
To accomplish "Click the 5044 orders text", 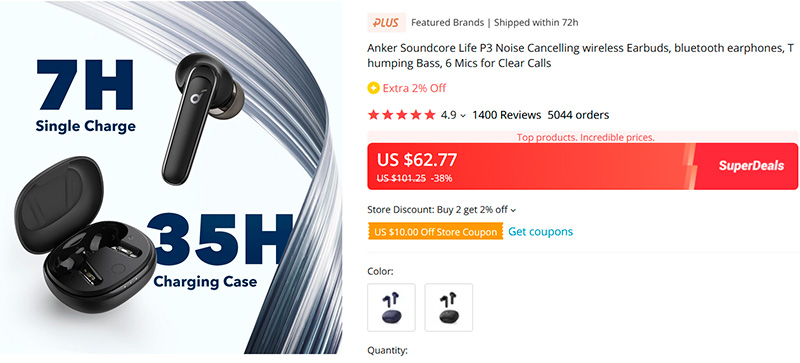I will click(x=578, y=115).
